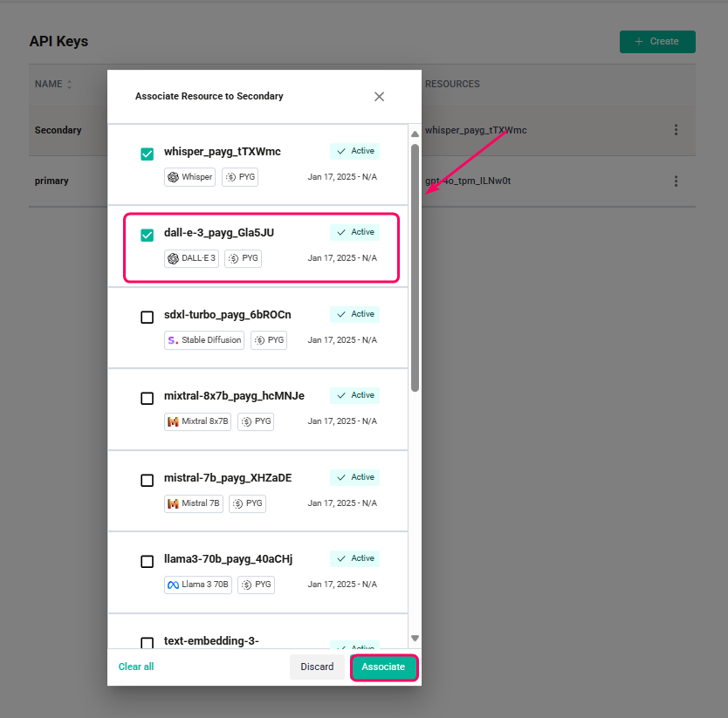Click the PYG pricing tag on whisper_payg_tTXWmc

coord(239,176)
